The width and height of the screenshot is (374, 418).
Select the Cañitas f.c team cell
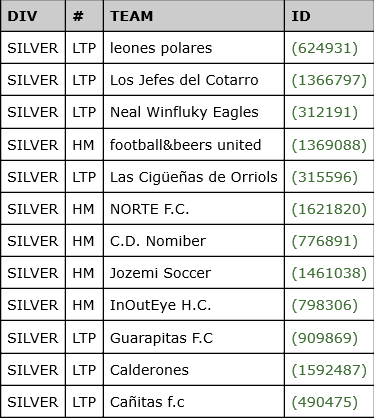pyautogui.click(x=194, y=402)
